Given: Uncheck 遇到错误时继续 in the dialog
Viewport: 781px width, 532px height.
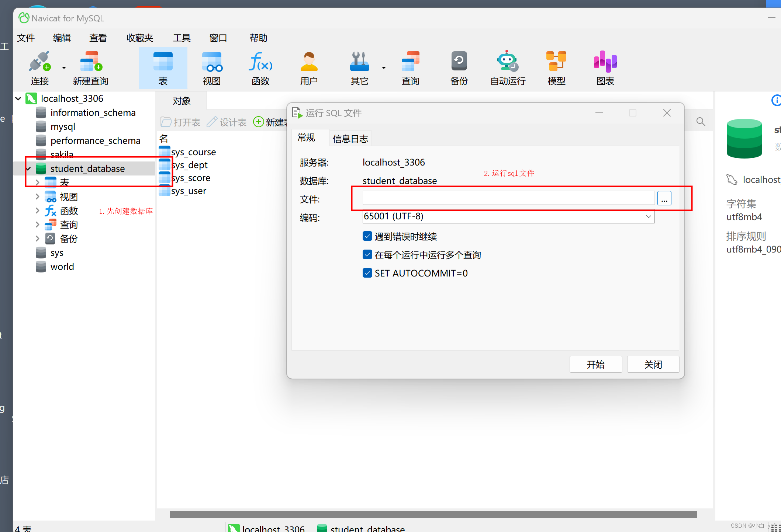Looking at the screenshot, I should click(x=367, y=236).
